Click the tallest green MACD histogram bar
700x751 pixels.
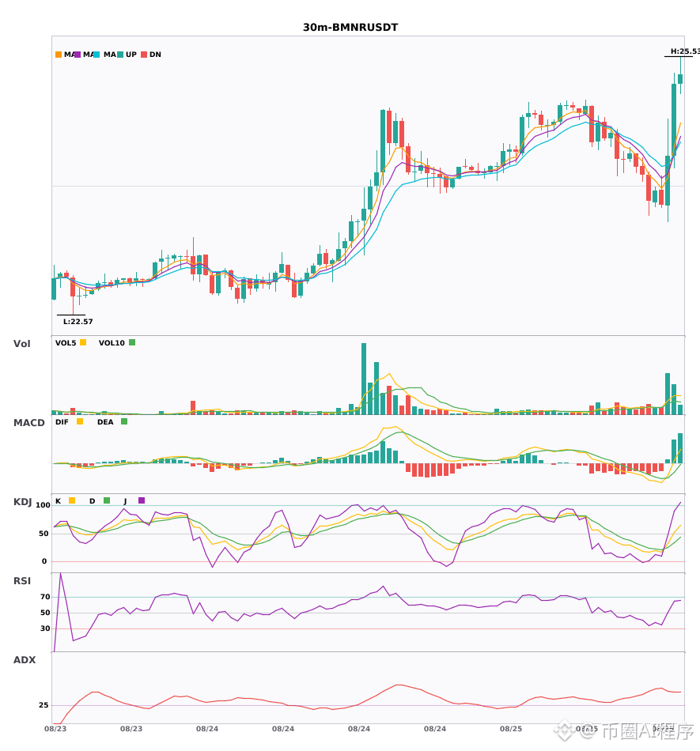click(680, 448)
